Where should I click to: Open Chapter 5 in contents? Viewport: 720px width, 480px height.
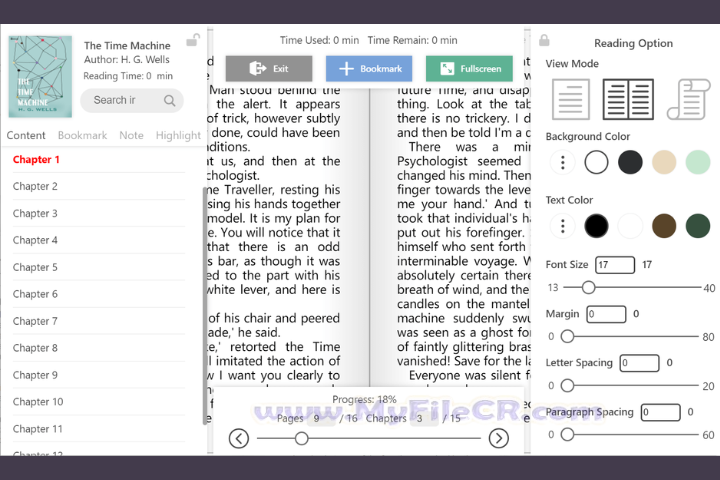[x=99, y=267]
